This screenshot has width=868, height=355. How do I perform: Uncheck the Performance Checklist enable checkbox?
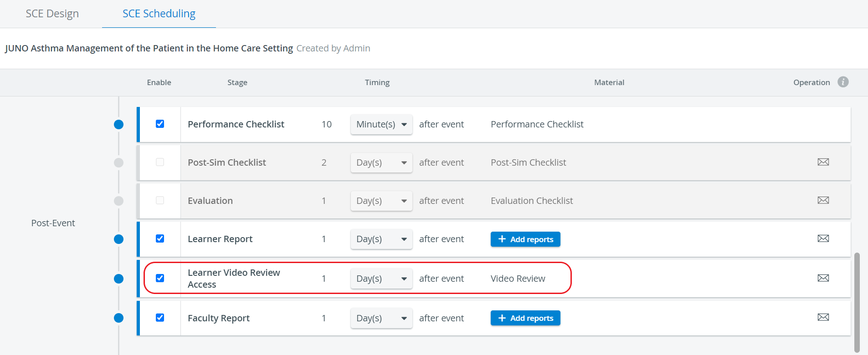[x=160, y=124]
